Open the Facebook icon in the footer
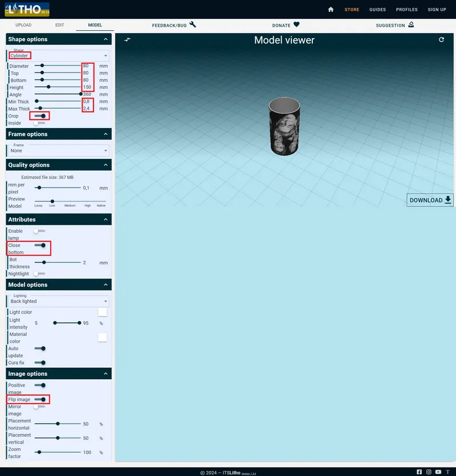 [x=419, y=472]
